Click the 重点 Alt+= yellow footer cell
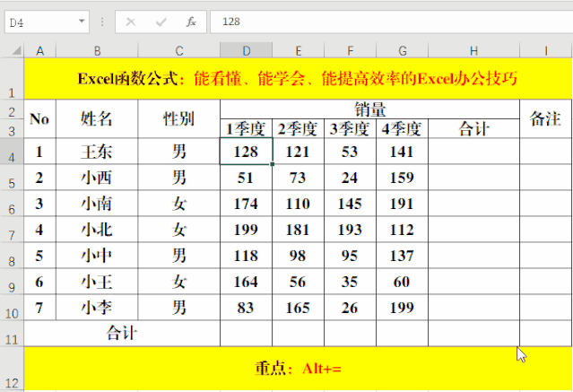The width and height of the screenshot is (573, 392). [298, 368]
